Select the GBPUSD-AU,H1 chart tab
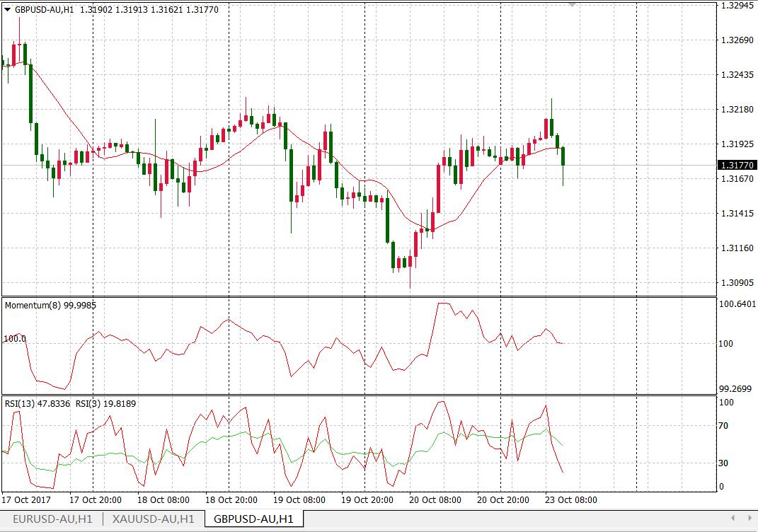This screenshot has height=532, width=758. [x=254, y=519]
